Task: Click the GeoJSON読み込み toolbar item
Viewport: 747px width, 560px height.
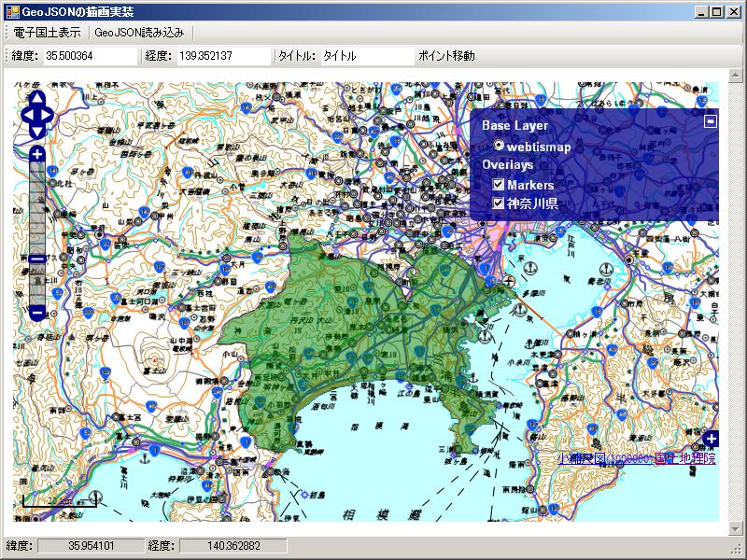Action: pos(139,33)
